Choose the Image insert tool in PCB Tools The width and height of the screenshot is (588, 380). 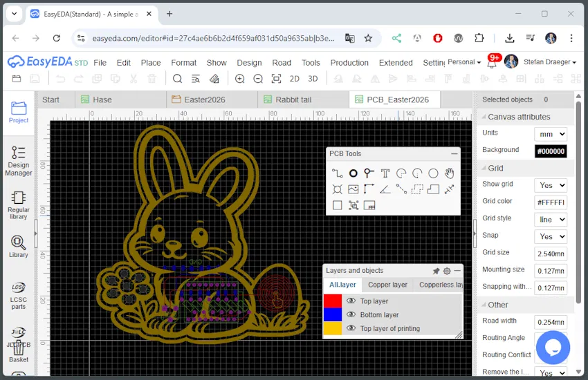coord(353,189)
